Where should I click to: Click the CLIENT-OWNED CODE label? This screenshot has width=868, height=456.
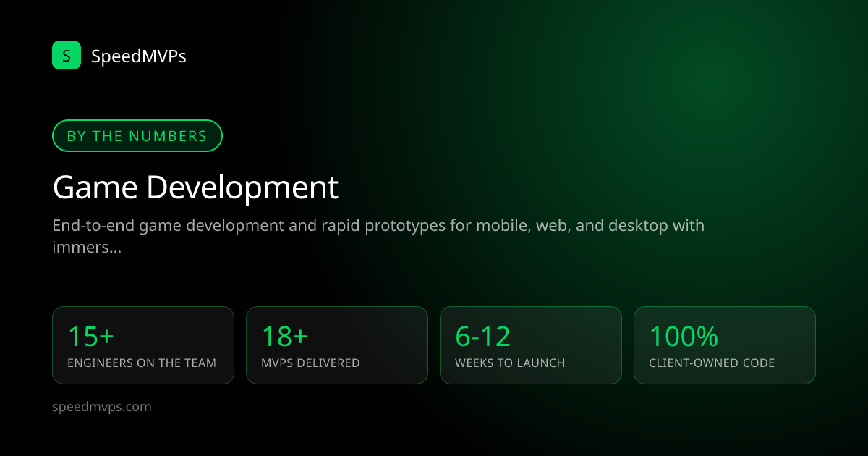click(x=712, y=363)
